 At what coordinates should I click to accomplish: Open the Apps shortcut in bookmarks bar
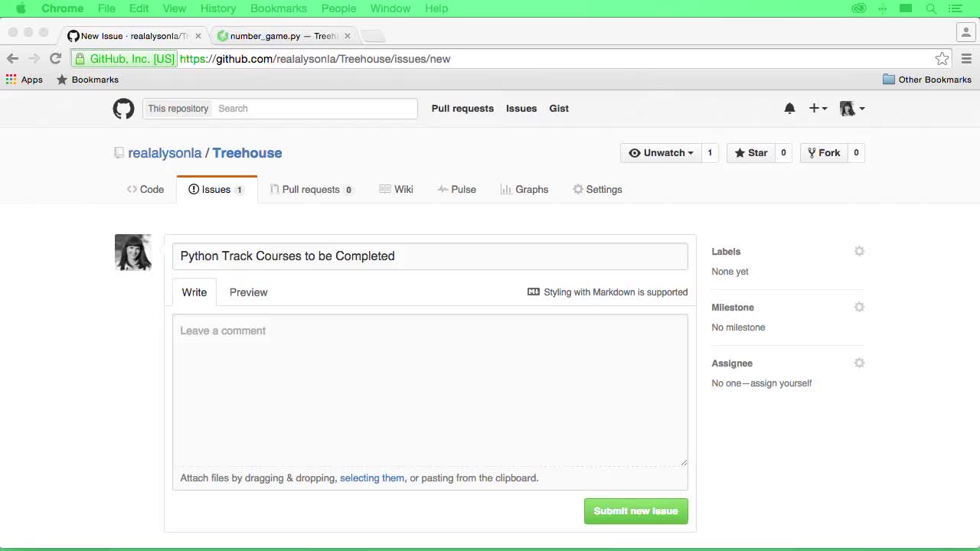pyautogui.click(x=24, y=80)
